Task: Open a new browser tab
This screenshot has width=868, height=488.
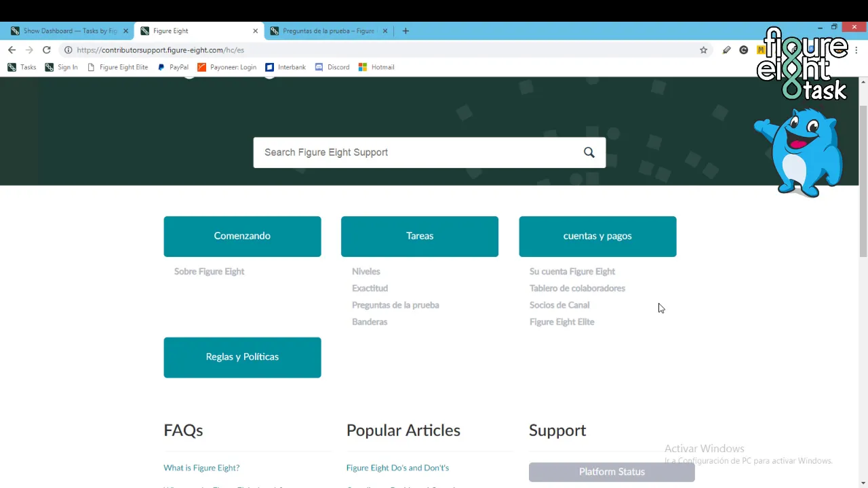Action: (406, 30)
